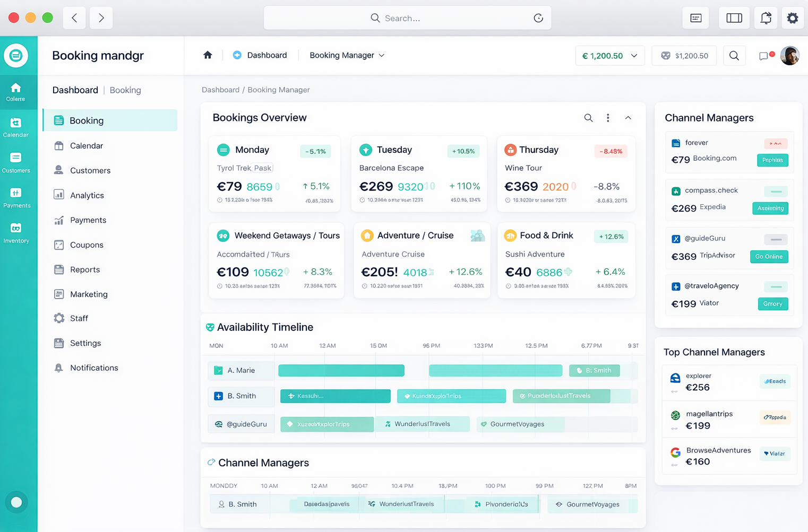This screenshot has height=532, width=808.
Task: Click the Payments icon in left rail
Action: [x=16, y=197]
